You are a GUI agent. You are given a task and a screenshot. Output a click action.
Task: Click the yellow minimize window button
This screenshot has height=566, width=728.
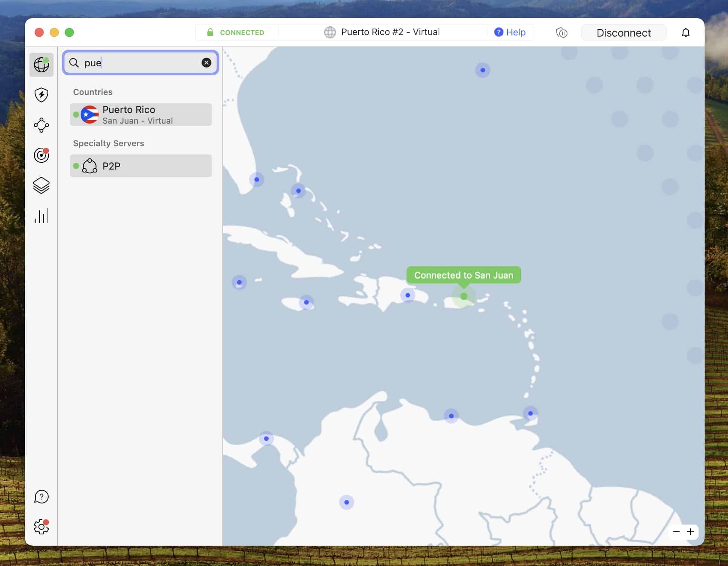click(x=54, y=32)
